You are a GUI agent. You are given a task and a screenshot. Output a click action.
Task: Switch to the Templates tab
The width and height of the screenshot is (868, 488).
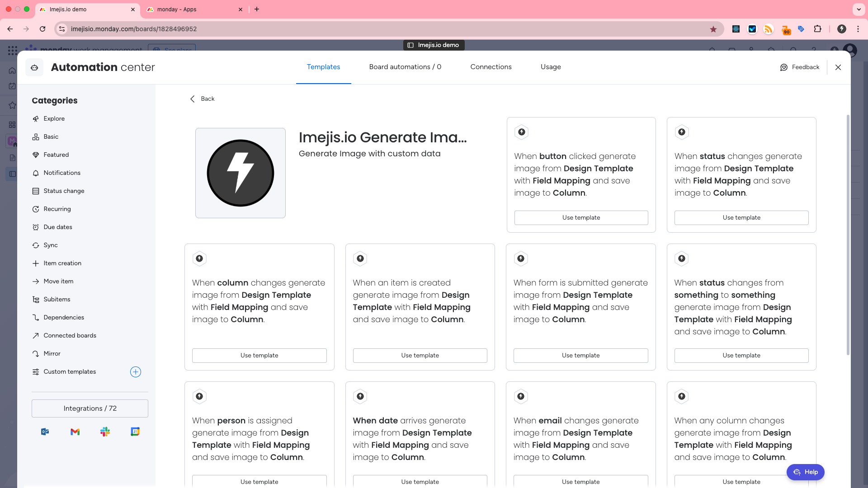tap(323, 67)
